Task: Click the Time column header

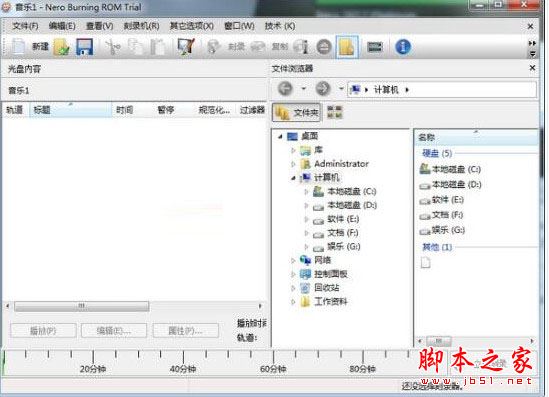Action: 133,110
